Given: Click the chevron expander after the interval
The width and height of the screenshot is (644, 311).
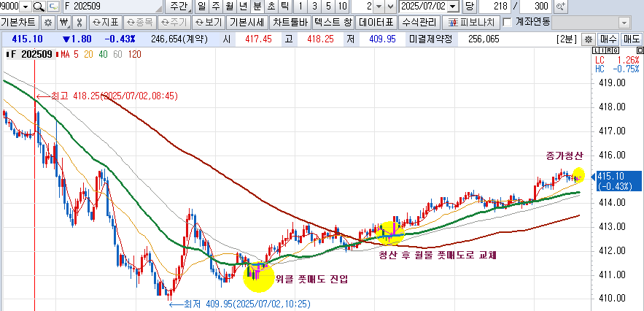Looking at the screenshot, I should (390, 7).
